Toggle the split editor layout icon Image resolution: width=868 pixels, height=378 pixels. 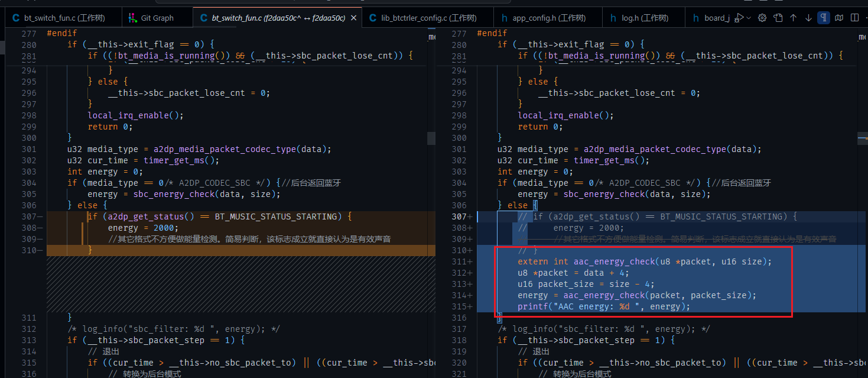[854, 18]
